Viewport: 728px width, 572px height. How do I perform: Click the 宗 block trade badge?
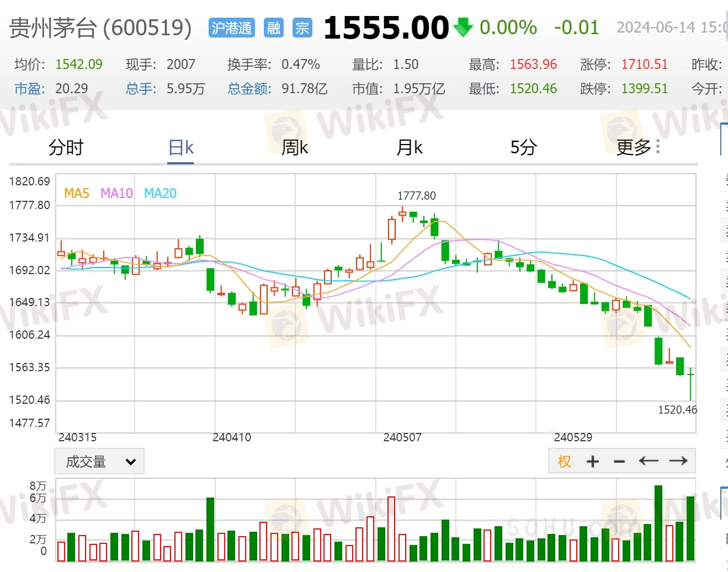point(302,28)
